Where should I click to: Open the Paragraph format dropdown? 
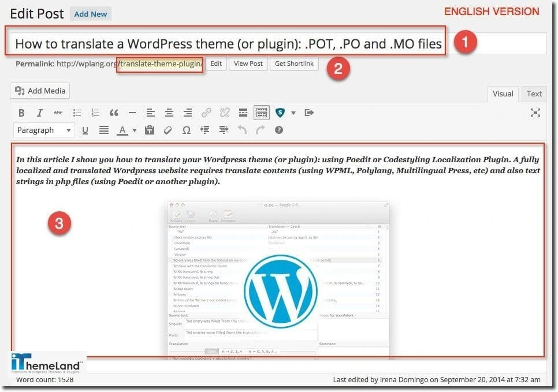(44, 130)
